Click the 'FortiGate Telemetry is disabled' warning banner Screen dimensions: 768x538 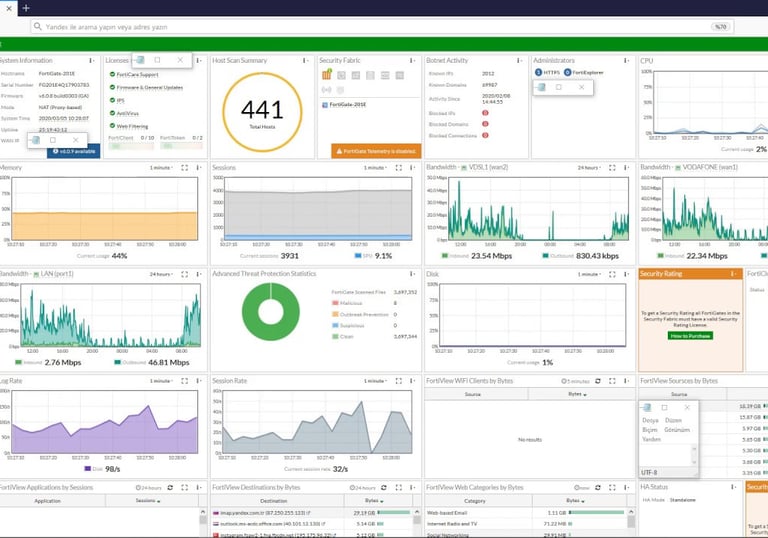(x=376, y=151)
